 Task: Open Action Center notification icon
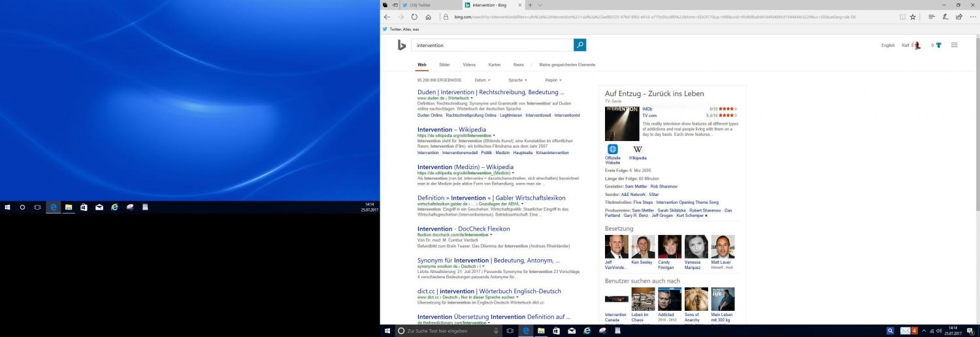972,331
